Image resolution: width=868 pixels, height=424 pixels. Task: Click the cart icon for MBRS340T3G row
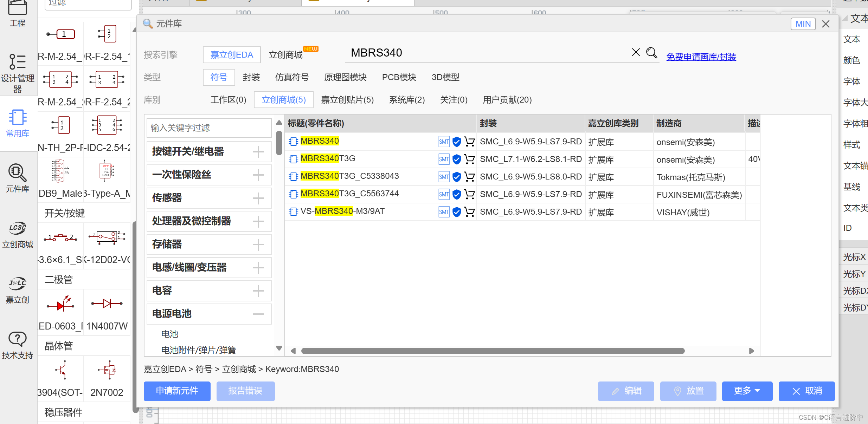[469, 159]
